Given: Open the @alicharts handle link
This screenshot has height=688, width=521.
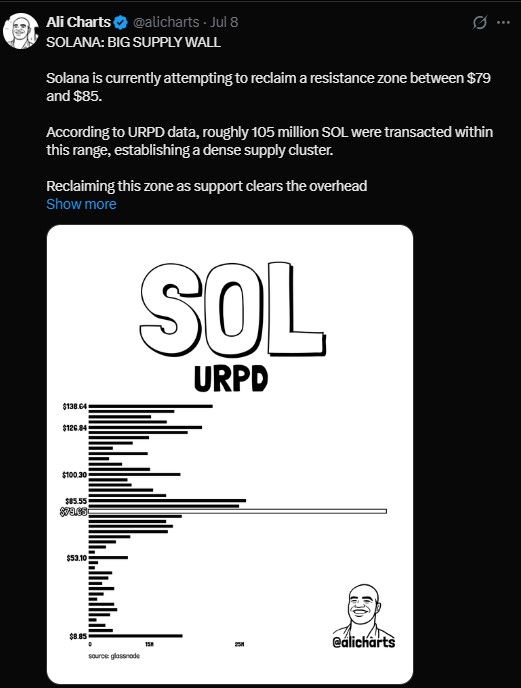Looking at the screenshot, I should [166, 22].
